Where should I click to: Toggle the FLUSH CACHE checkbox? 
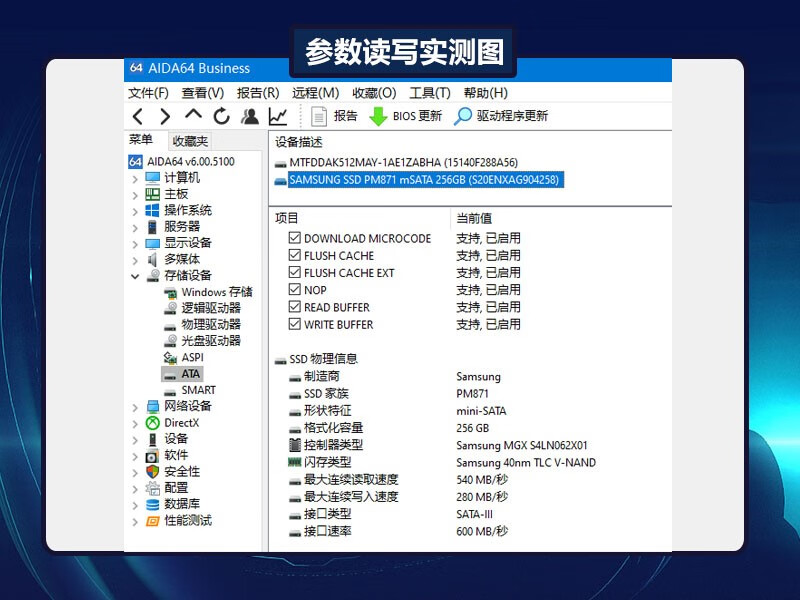[294, 255]
